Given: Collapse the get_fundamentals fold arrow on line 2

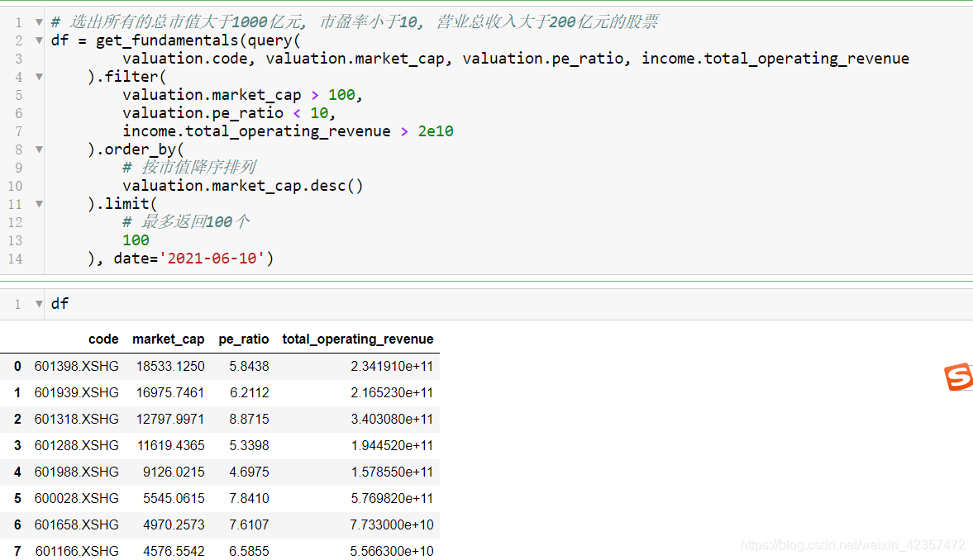Looking at the screenshot, I should (39, 40).
